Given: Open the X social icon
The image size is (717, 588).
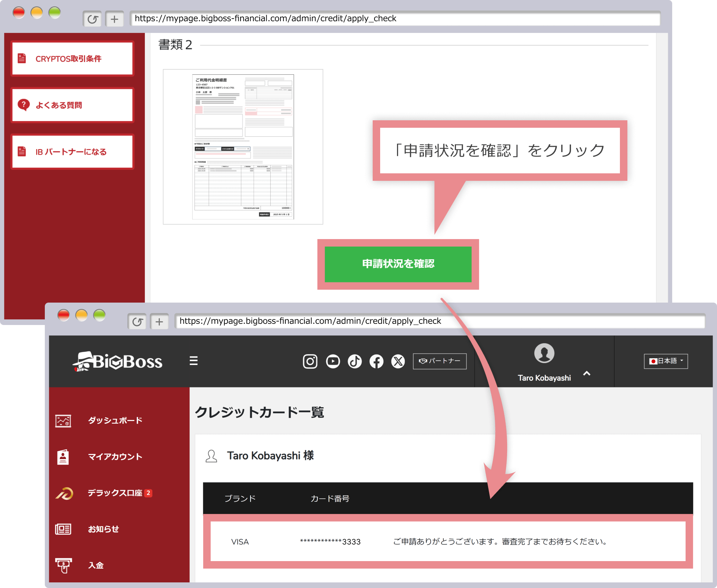Looking at the screenshot, I should tap(398, 361).
